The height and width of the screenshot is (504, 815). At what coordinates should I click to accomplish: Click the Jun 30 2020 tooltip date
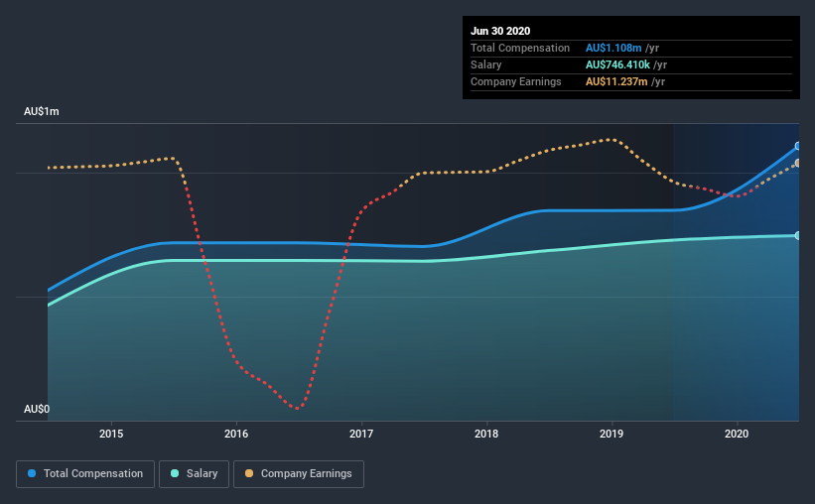pos(500,31)
